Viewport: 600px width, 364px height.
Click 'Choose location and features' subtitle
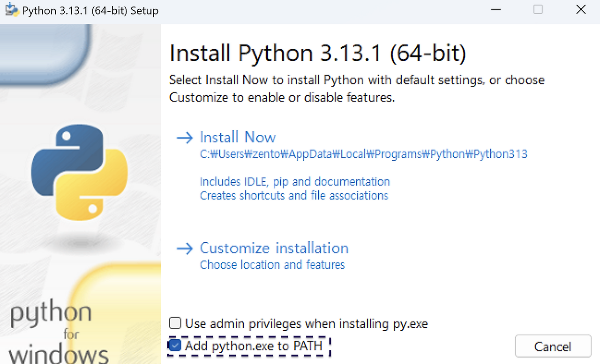point(272,265)
